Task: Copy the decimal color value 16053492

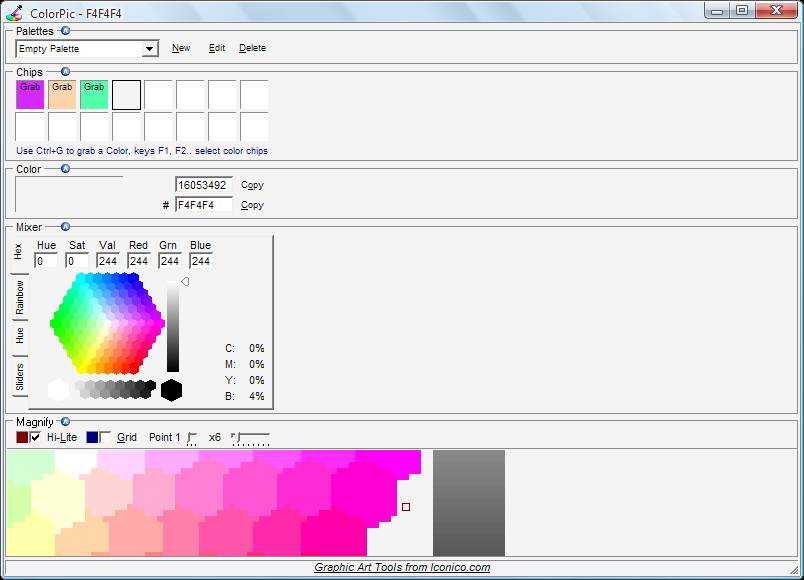Action: click(x=252, y=185)
